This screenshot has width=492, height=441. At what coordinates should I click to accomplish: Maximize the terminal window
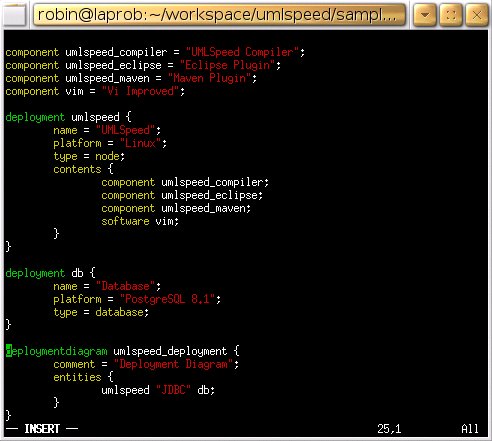click(451, 15)
